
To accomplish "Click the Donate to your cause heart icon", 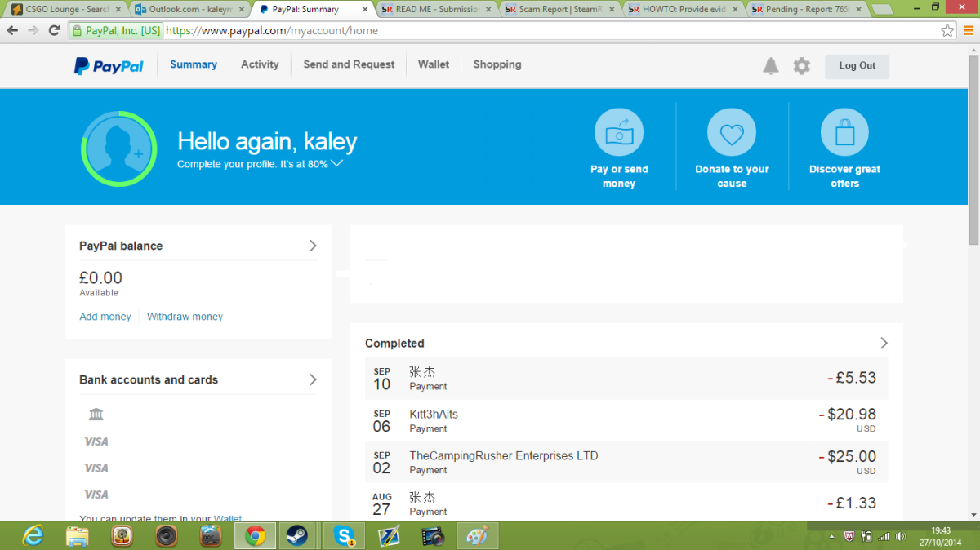I will tap(732, 132).
